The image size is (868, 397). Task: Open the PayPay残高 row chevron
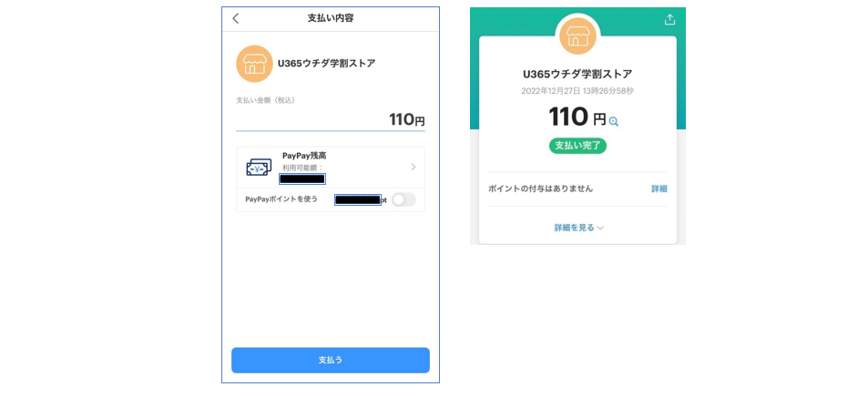coord(413,167)
